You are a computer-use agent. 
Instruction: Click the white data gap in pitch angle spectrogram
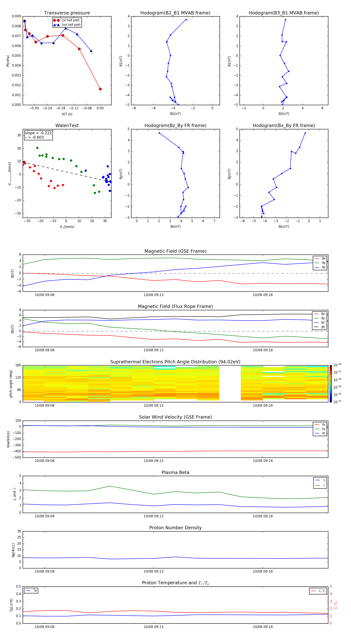(230, 384)
